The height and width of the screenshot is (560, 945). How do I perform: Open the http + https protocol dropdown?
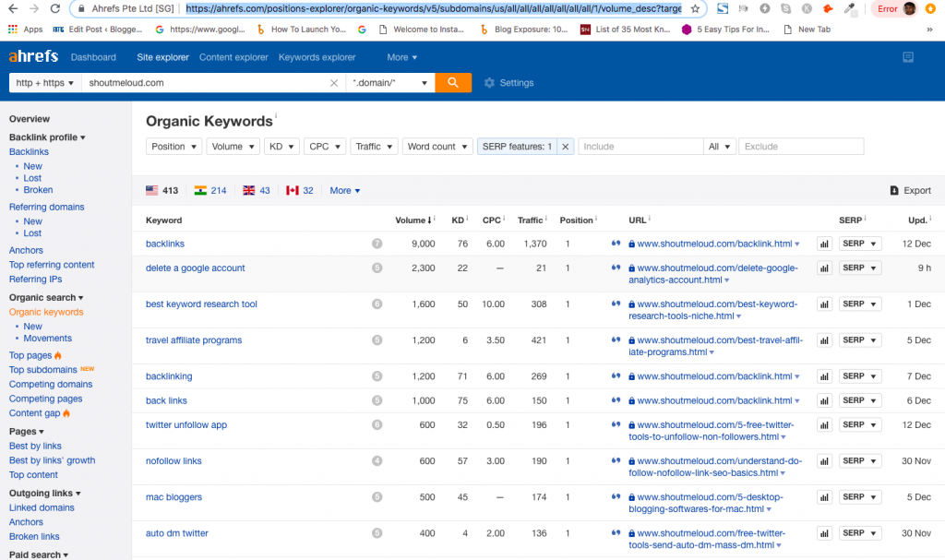[45, 83]
